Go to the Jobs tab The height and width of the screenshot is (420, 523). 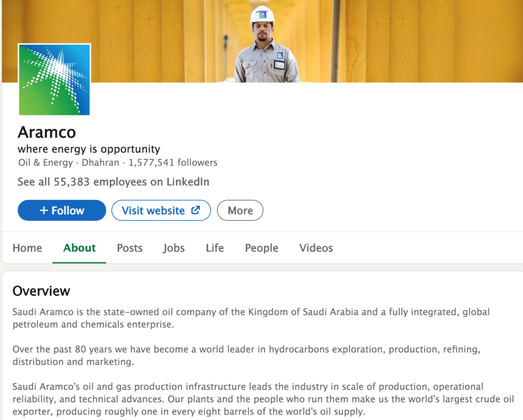tap(174, 248)
